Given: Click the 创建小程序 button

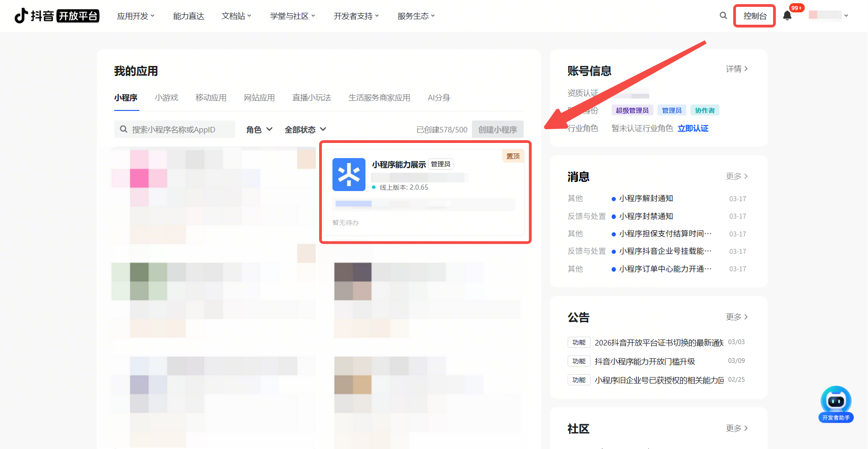Looking at the screenshot, I should (x=497, y=130).
